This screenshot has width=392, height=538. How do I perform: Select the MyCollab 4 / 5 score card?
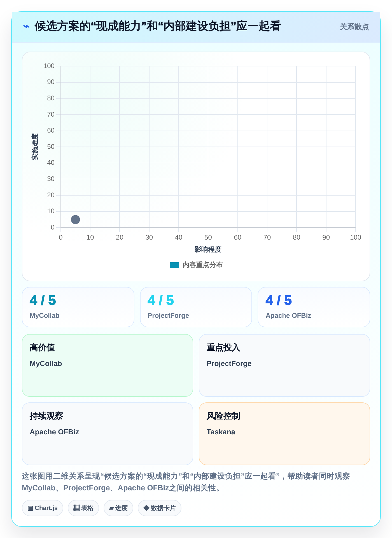[78, 307]
